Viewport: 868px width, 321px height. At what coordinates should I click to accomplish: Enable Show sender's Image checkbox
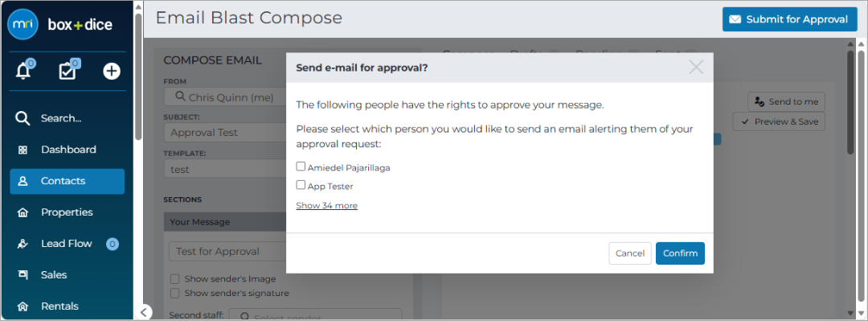(175, 279)
